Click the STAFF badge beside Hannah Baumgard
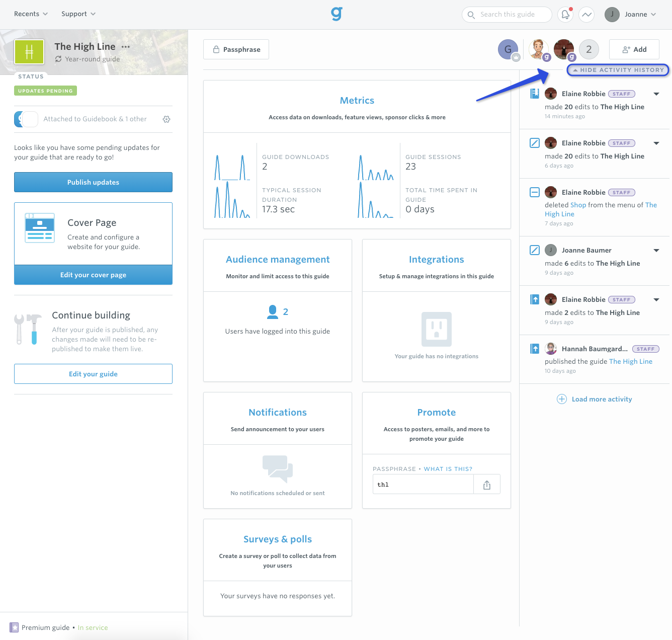Image resolution: width=672 pixels, height=640 pixels. tap(646, 349)
